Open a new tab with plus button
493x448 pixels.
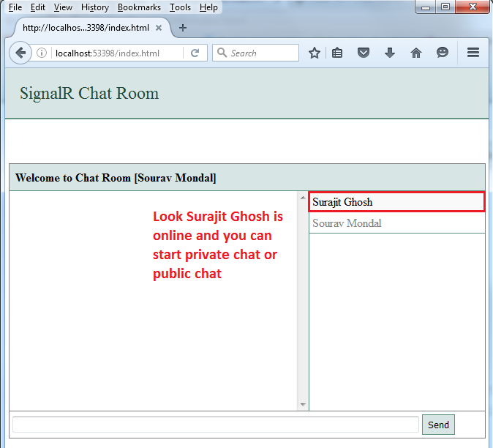tap(183, 28)
